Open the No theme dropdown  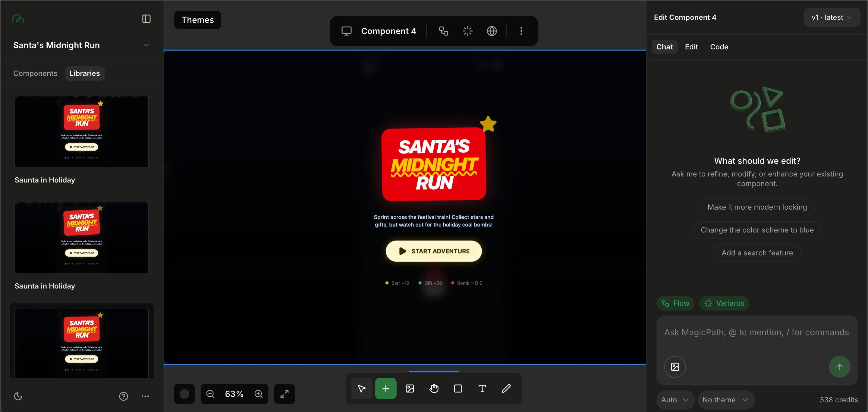(x=725, y=400)
